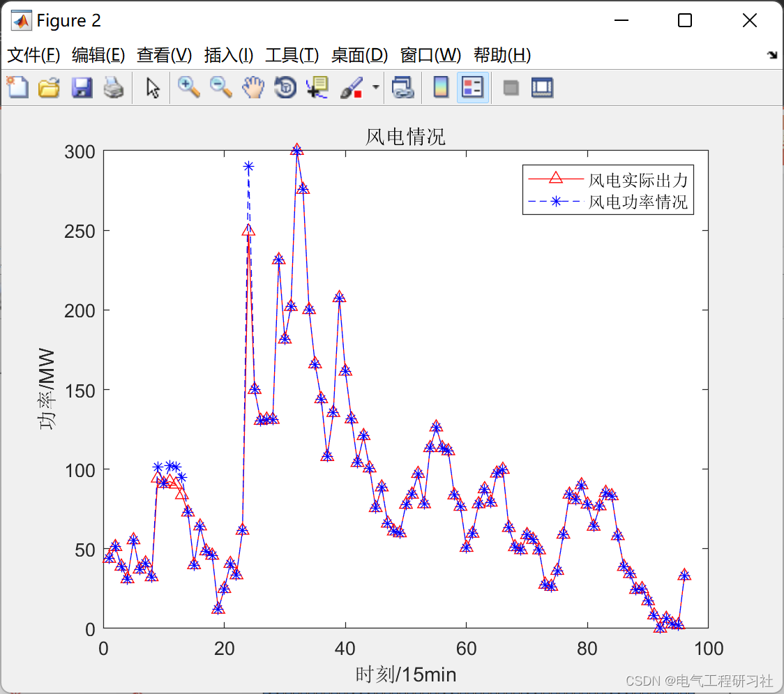
Task: Select the Edit Plot arrow tool
Action: click(x=153, y=87)
